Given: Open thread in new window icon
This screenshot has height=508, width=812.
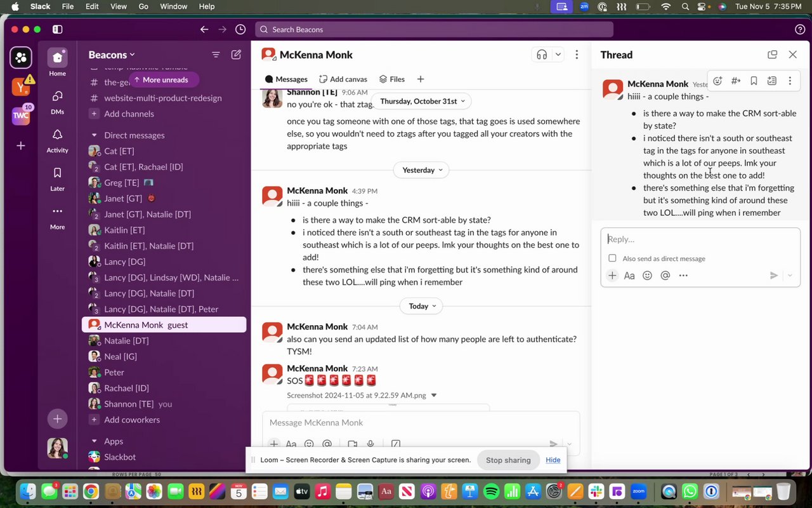Looking at the screenshot, I should pos(772,55).
